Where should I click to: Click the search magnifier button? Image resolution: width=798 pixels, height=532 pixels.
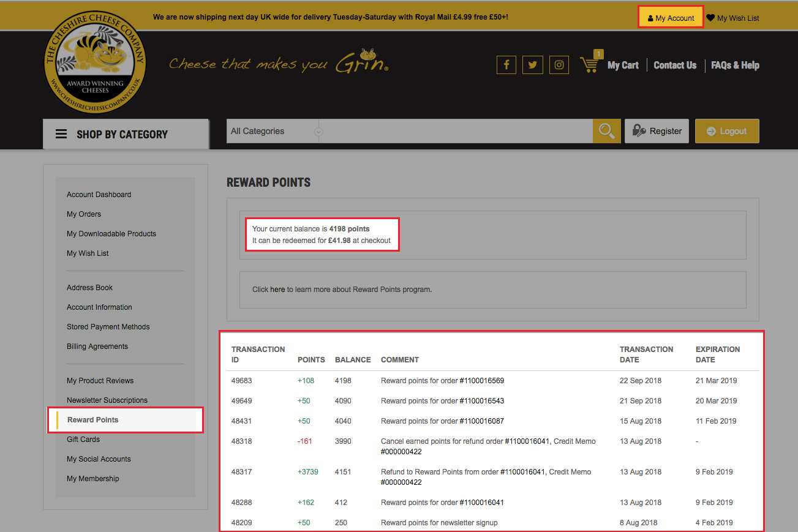click(x=607, y=131)
